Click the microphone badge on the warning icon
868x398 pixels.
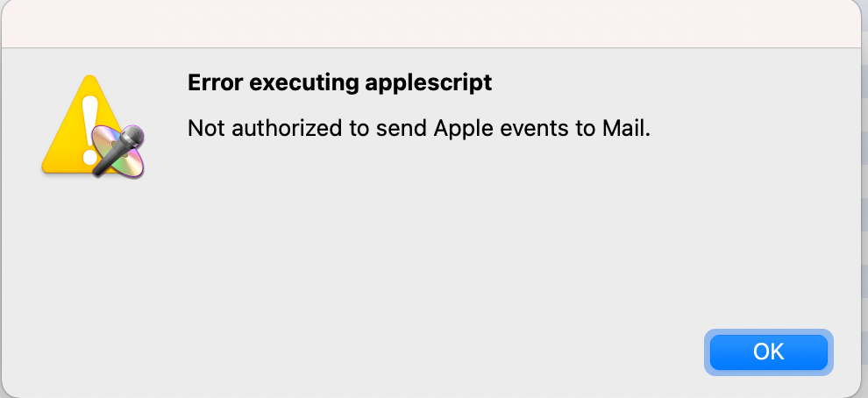121,149
